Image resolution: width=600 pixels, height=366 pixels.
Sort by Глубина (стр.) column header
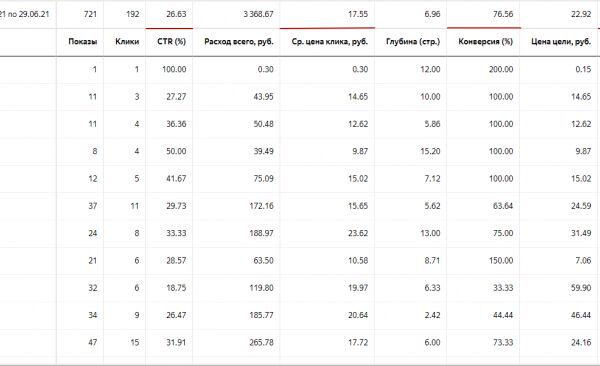click(413, 42)
